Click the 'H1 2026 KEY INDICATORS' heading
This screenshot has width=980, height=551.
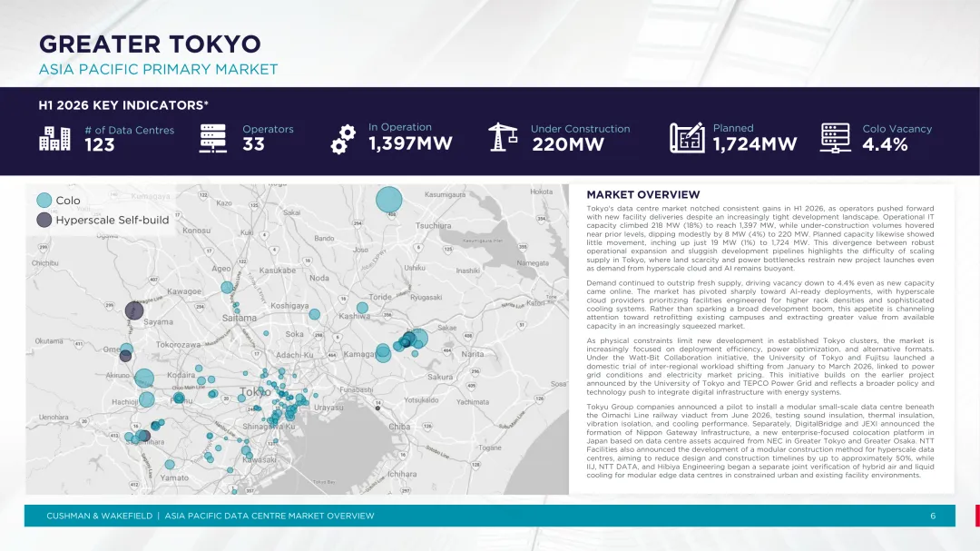point(123,105)
